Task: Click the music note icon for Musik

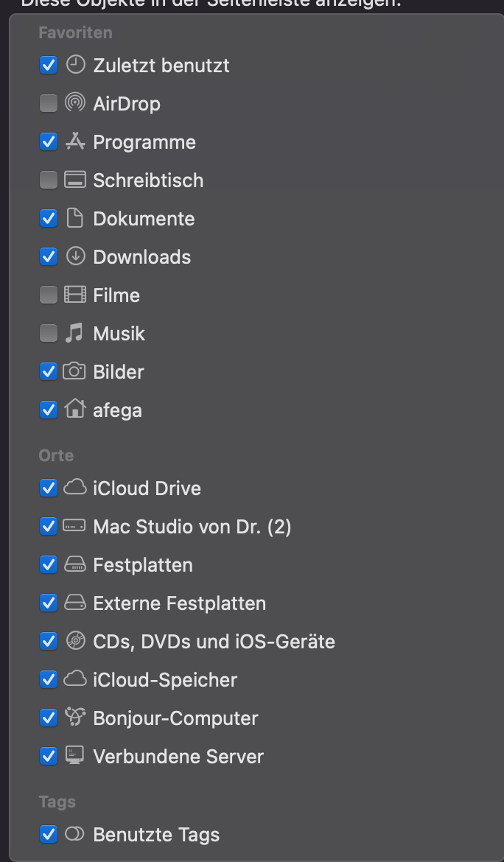Action: [x=74, y=334]
